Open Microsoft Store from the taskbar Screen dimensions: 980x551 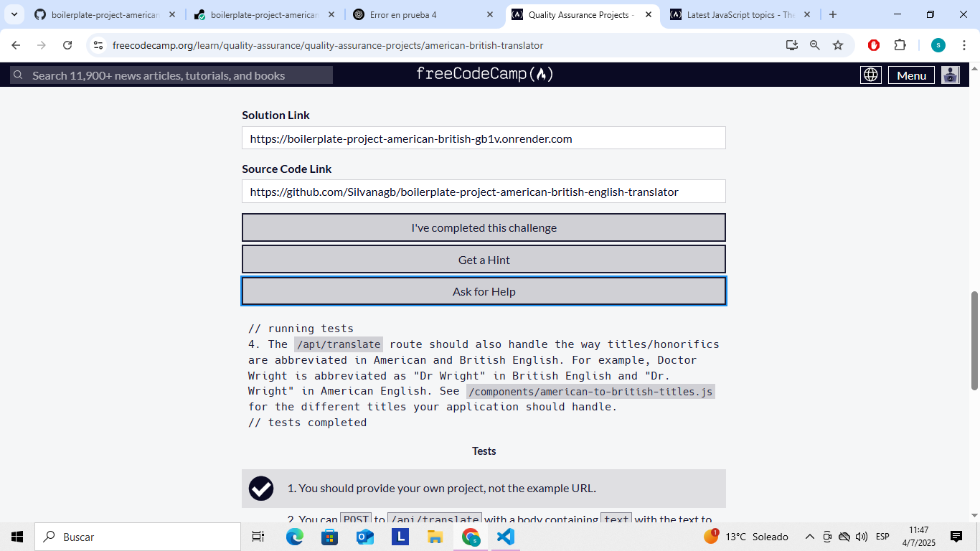tap(329, 537)
